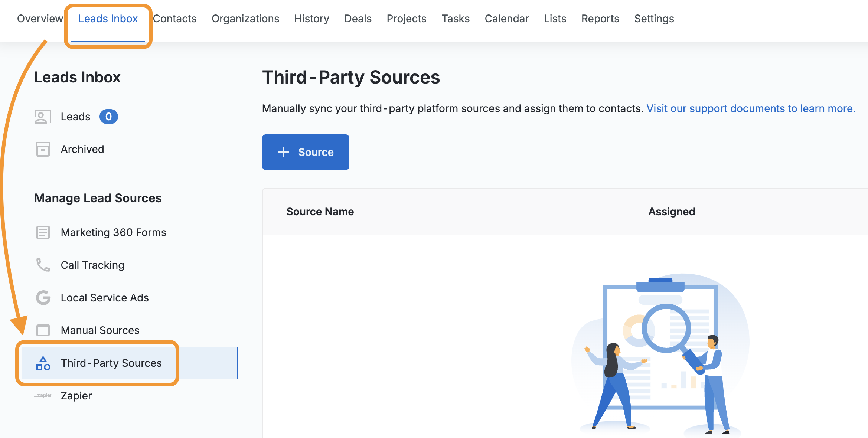Viewport: 868px width, 438px height.
Task: Click the Leads count badge
Action: click(x=108, y=117)
